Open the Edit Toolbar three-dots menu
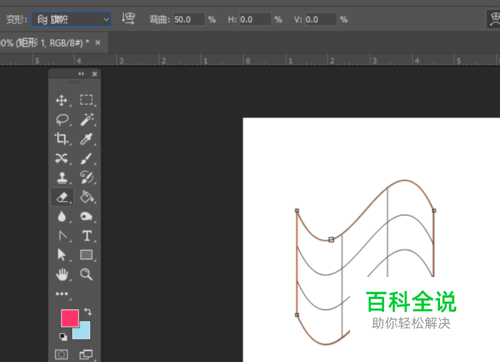Viewport: 500px width, 362px height. (62, 294)
